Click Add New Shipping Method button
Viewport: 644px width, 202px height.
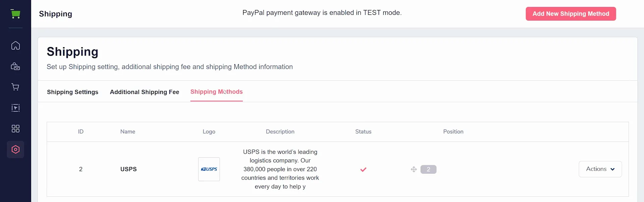pos(571,14)
